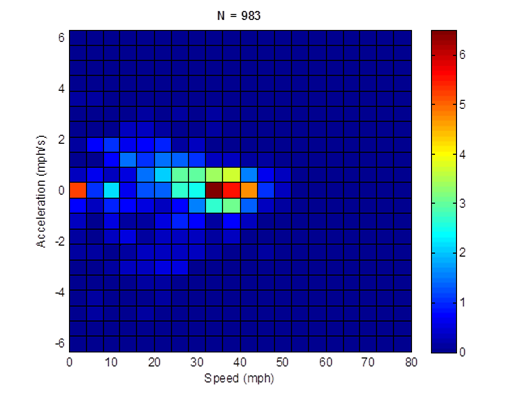The image size is (528, 395).
Task: Click colorbar tick label '3'
Action: [x=462, y=203]
